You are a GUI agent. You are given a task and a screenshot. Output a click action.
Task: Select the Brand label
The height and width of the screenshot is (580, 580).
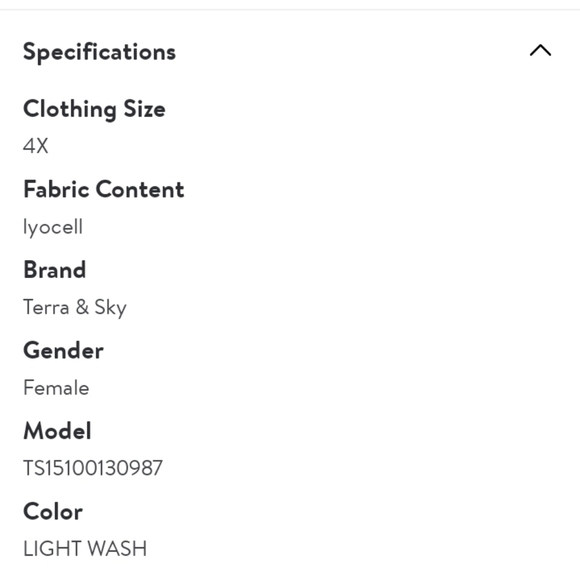coord(55,270)
